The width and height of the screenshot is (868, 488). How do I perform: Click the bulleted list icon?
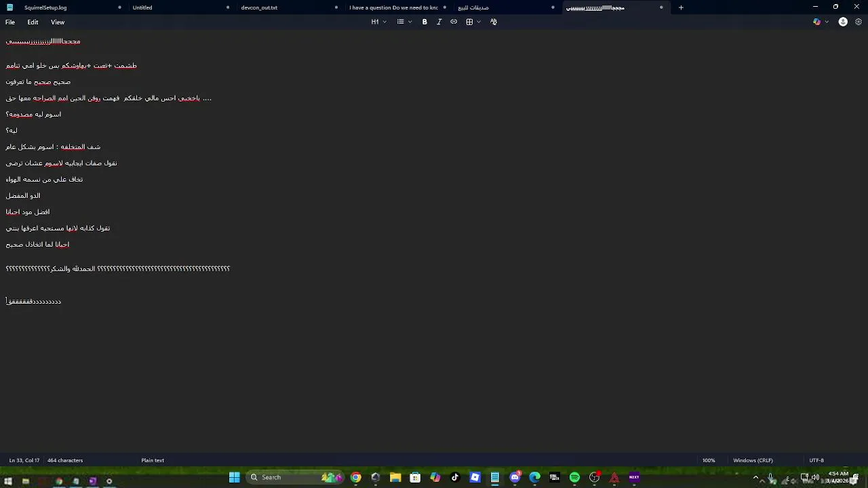click(x=400, y=22)
